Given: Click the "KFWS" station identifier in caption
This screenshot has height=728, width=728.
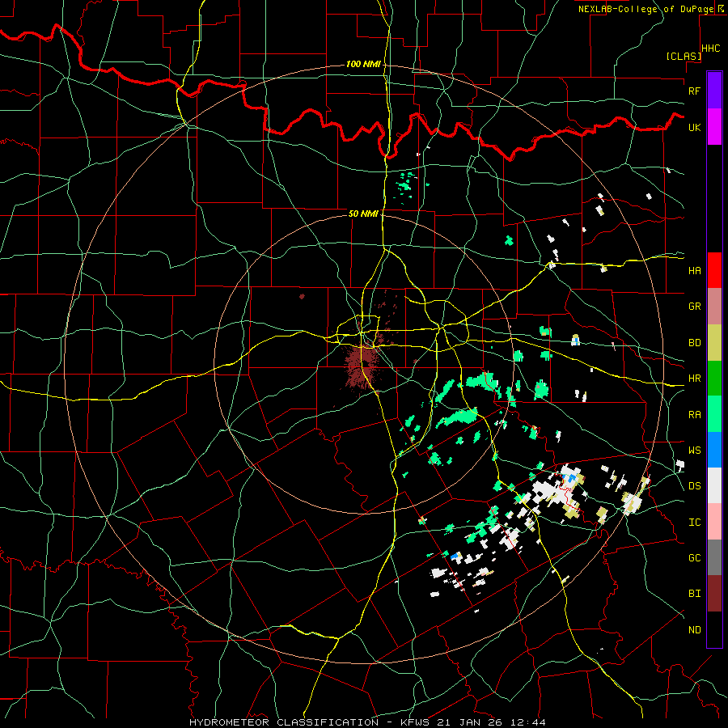Looking at the screenshot, I should (414, 722).
